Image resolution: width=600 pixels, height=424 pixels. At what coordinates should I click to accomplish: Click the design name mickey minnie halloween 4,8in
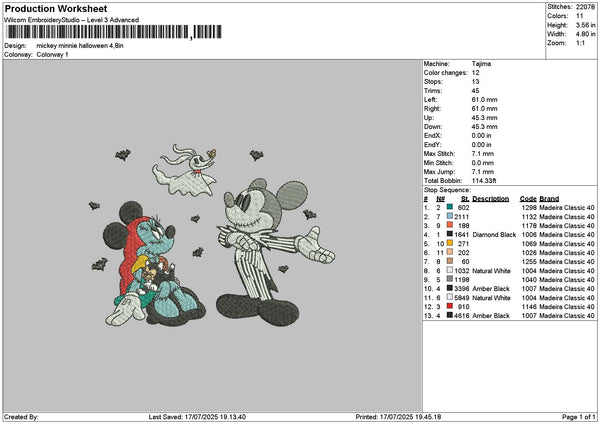click(x=80, y=46)
